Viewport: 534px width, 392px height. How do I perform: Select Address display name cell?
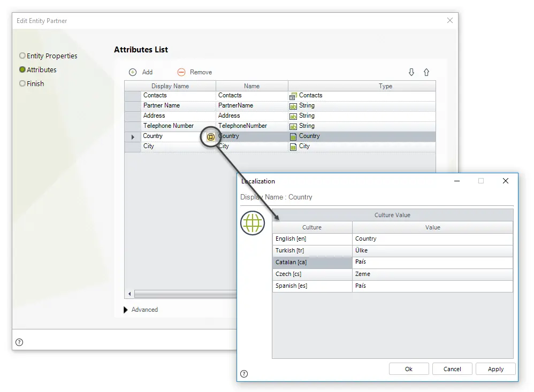(x=178, y=116)
